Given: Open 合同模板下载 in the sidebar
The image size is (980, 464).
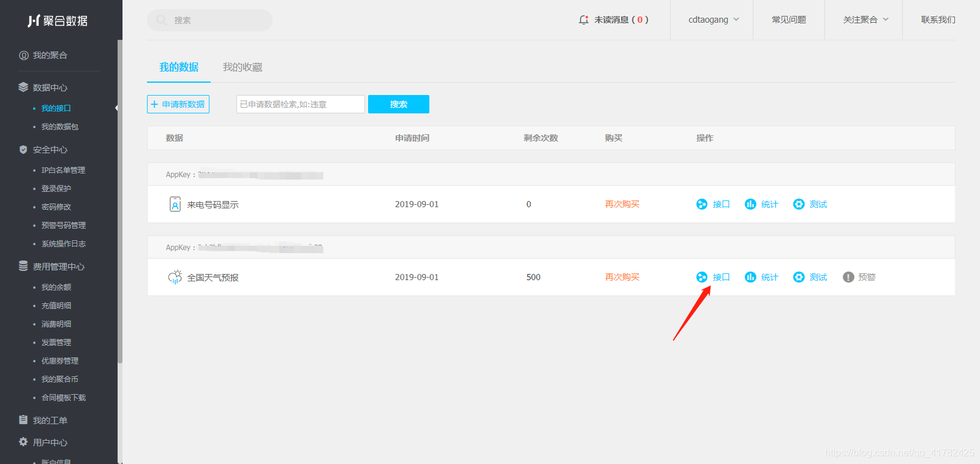Looking at the screenshot, I should tap(64, 398).
